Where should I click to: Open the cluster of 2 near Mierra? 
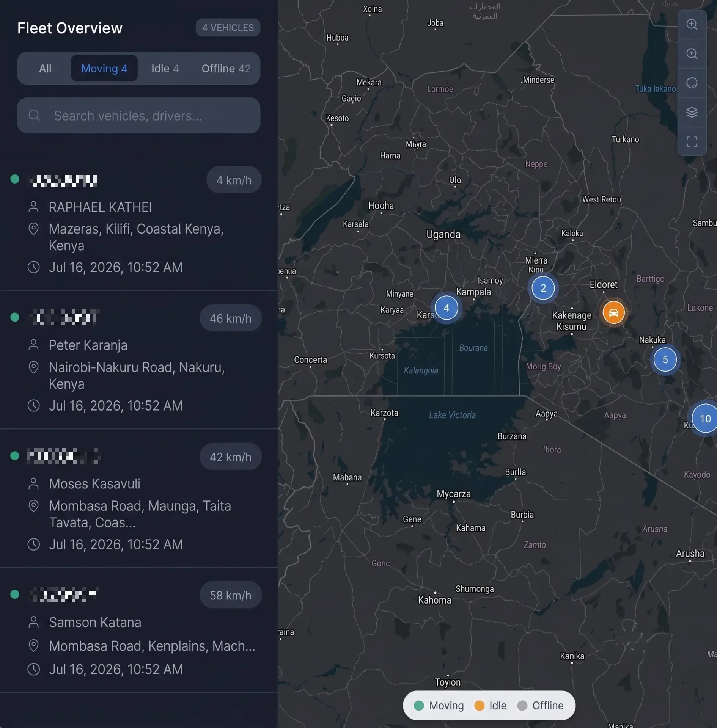tap(543, 288)
